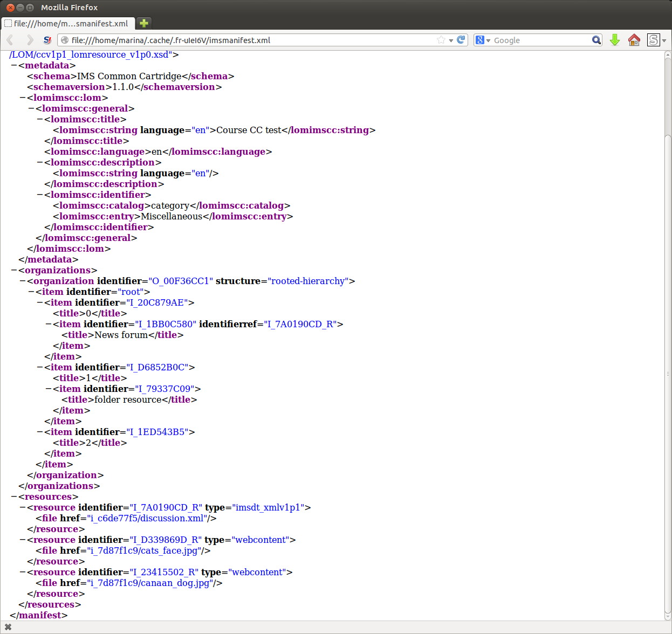Go back using the back arrow
Screen dimensions: 672x634
click(x=10, y=40)
